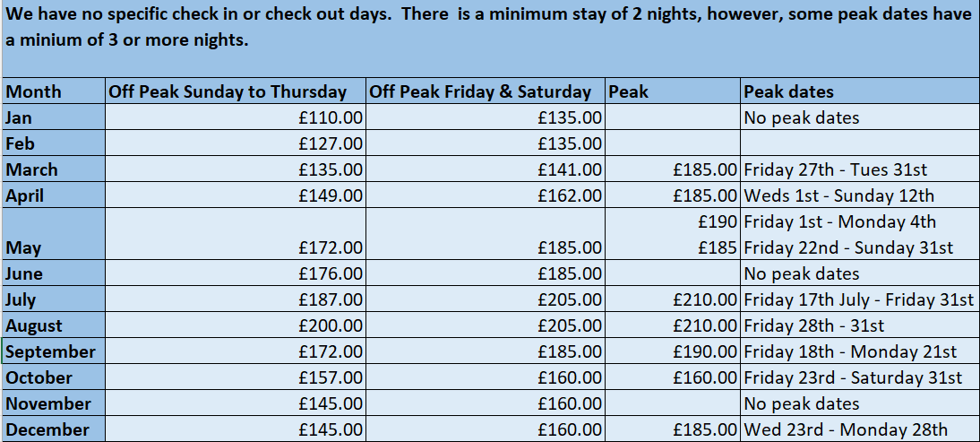Select the Off Peak Sunday to Thursday header

[236, 91]
